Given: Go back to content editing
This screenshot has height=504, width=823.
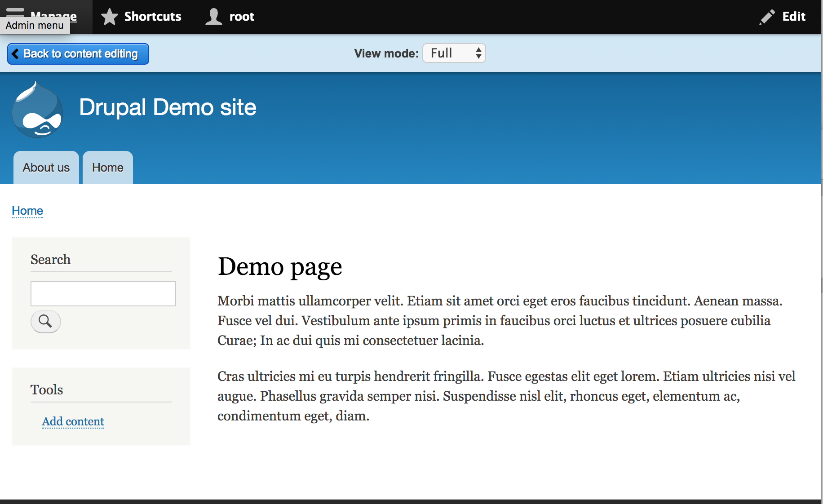Looking at the screenshot, I should tap(78, 54).
